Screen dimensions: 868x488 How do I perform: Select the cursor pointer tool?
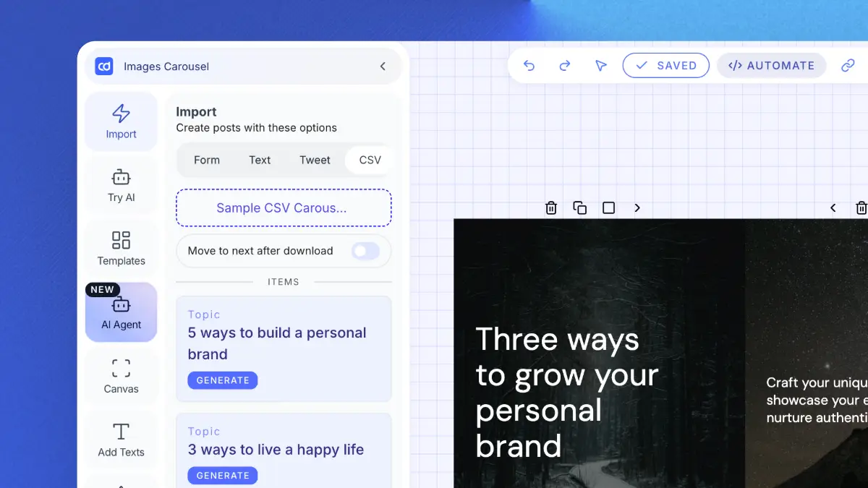coord(600,66)
